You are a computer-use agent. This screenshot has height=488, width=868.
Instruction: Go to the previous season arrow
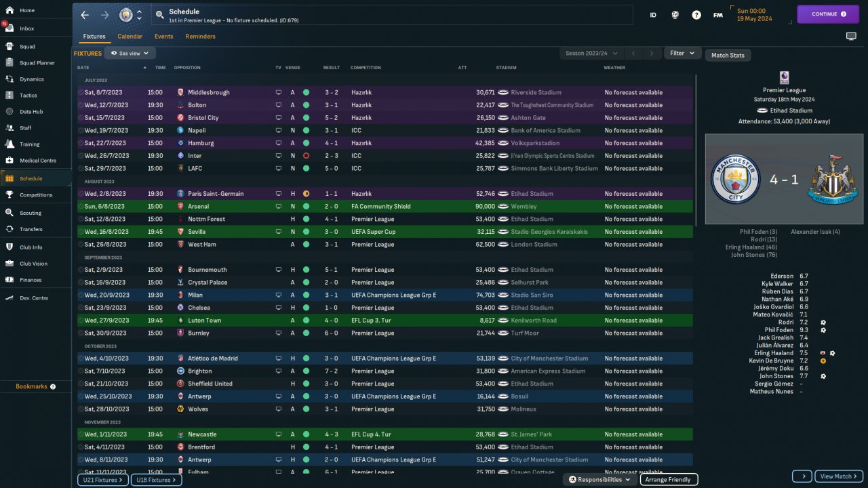coord(633,53)
